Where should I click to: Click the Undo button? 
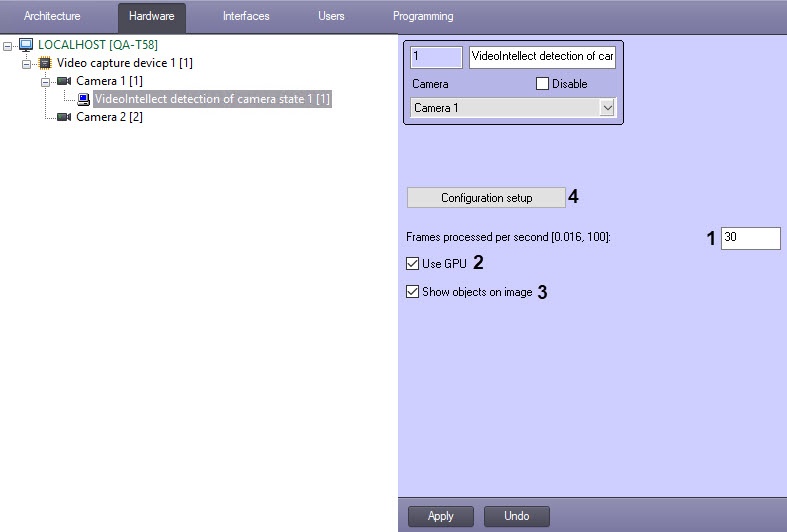coord(516,516)
